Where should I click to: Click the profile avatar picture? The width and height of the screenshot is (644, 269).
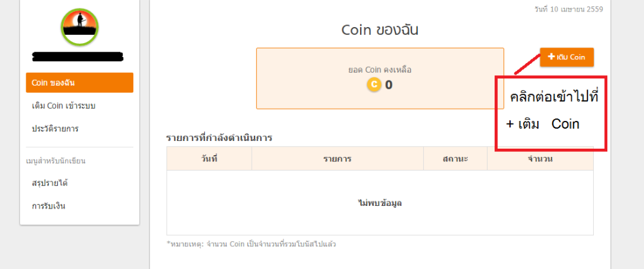[80, 26]
